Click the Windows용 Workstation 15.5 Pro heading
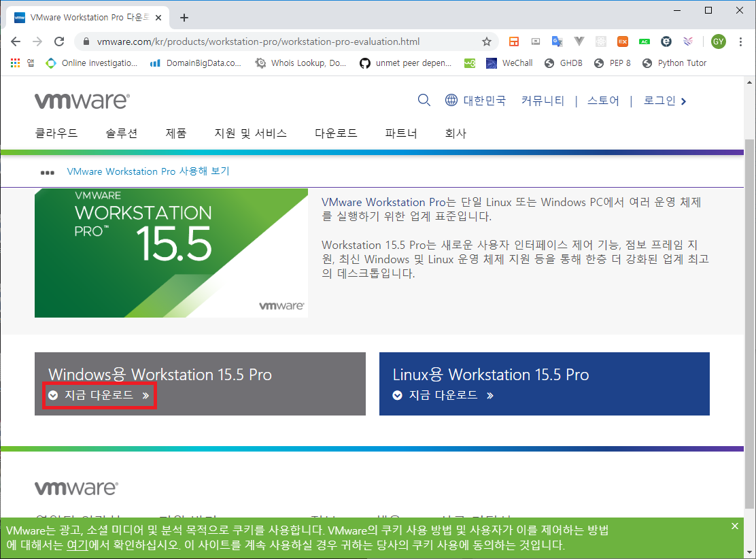Screen dimensions: 756x559 click(x=160, y=374)
